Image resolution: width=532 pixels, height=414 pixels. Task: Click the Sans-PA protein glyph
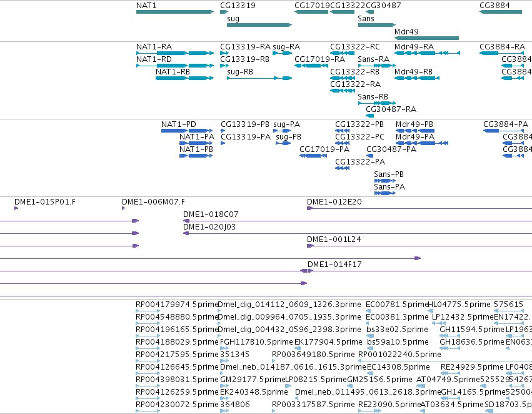[384, 193]
